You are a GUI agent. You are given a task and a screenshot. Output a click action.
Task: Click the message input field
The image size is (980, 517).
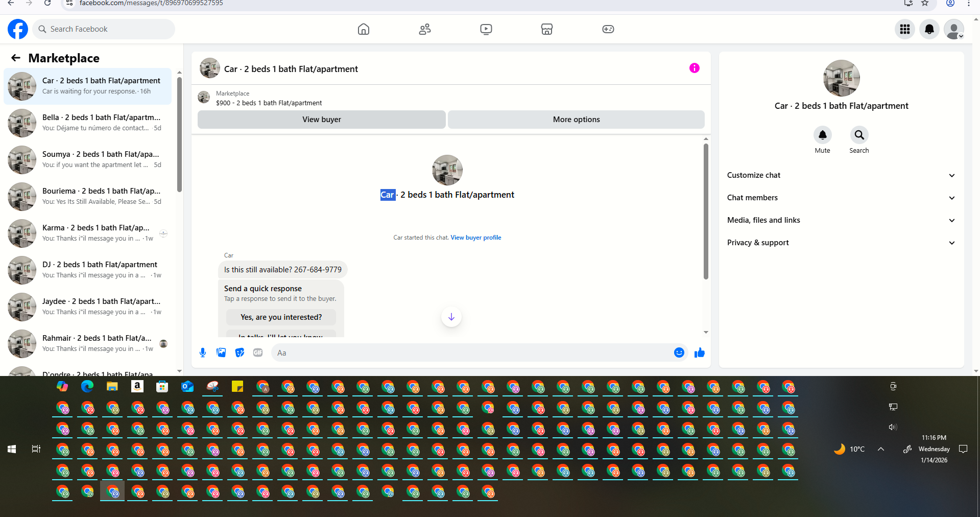[x=472, y=353]
